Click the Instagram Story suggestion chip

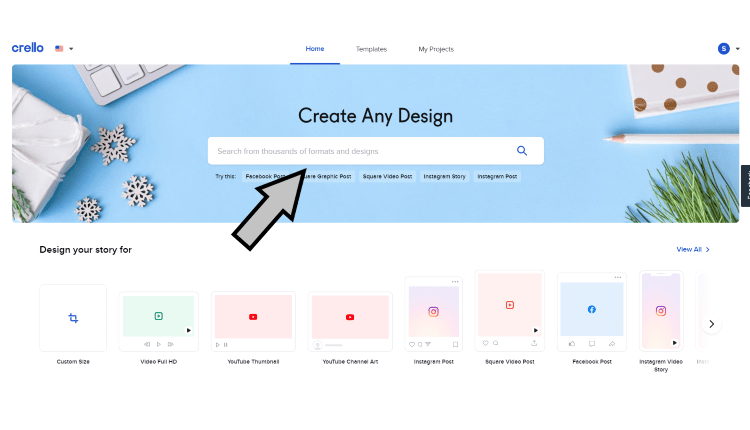click(444, 176)
